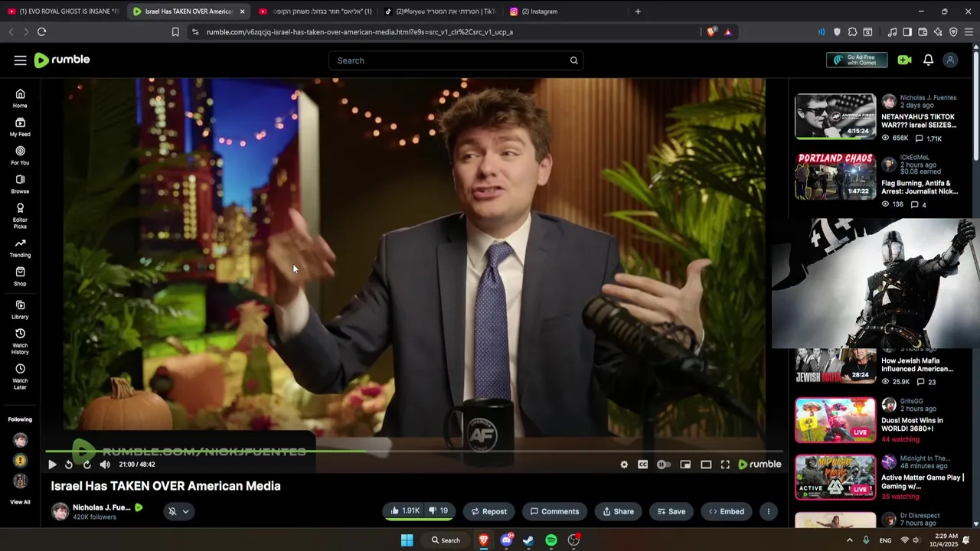
Task: Open the notifications bell
Action: pyautogui.click(x=928, y=60)
